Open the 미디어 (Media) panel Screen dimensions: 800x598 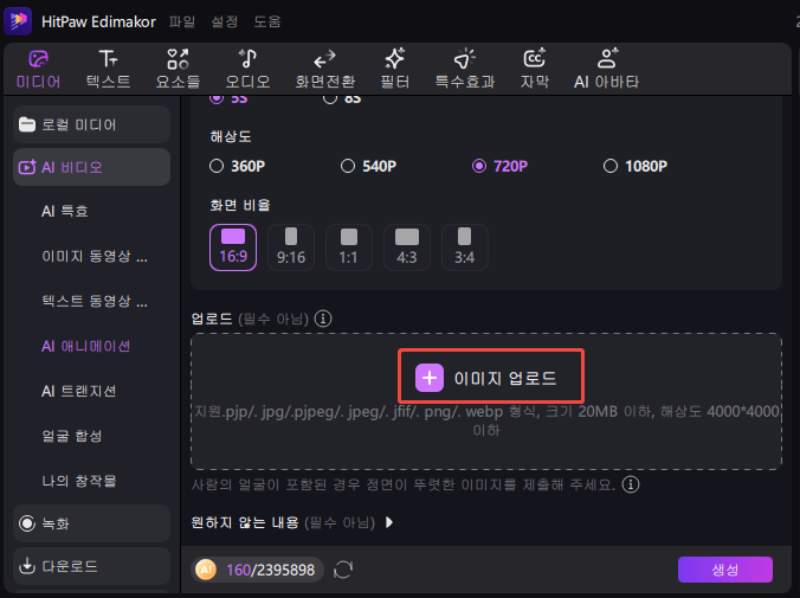click(40, 67)
